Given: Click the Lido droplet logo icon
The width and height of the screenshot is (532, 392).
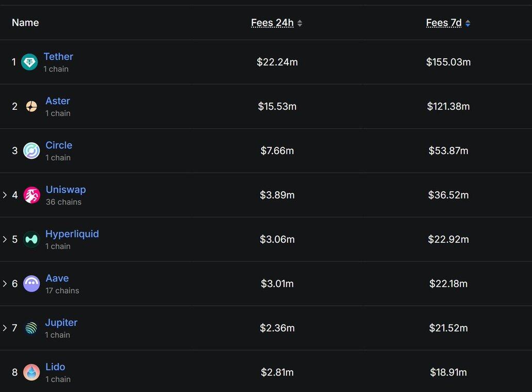Looking at the screenshot, I should point(31,372).
